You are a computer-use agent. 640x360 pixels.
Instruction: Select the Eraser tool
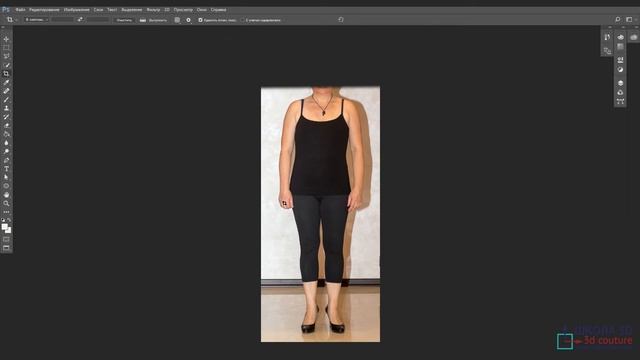[6, 126]
